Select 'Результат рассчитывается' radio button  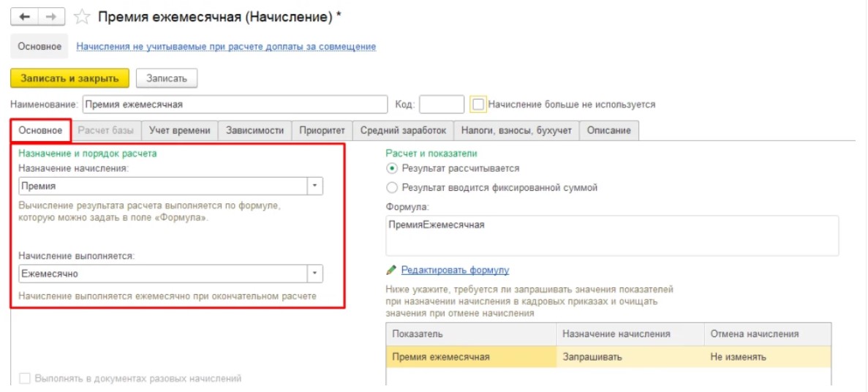pyautogui.click(x=392, y=167)
